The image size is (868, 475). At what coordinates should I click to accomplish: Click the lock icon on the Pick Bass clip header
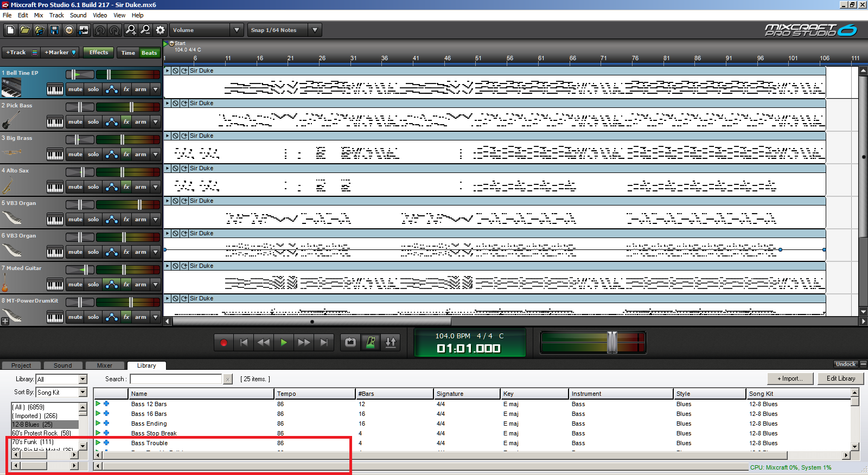pos(176,103)
